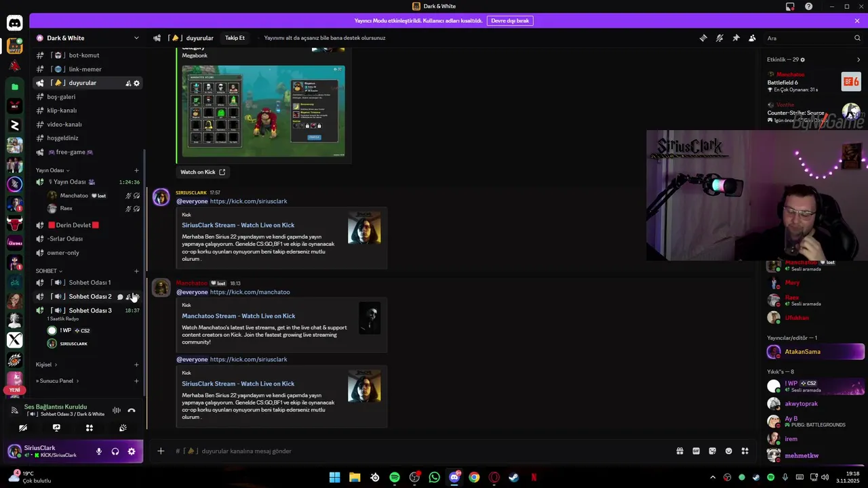Disconnect from voice with hang-up icon
This screenshot has height=488, width=868.
coord(132,410)
